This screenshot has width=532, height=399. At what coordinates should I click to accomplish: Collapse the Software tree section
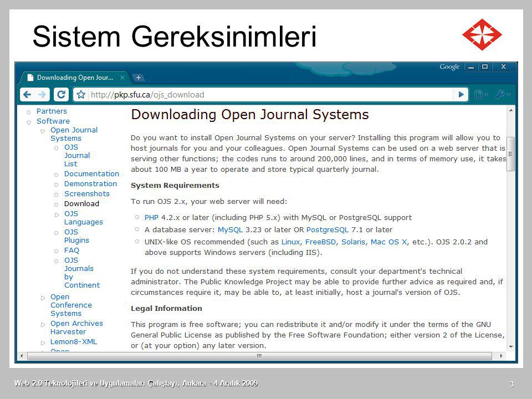click(29, 122)
